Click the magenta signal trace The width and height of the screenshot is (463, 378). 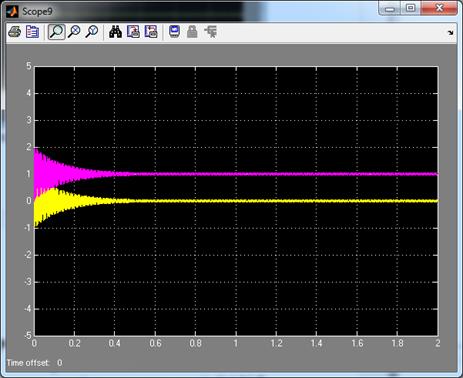tap(267, 174)
